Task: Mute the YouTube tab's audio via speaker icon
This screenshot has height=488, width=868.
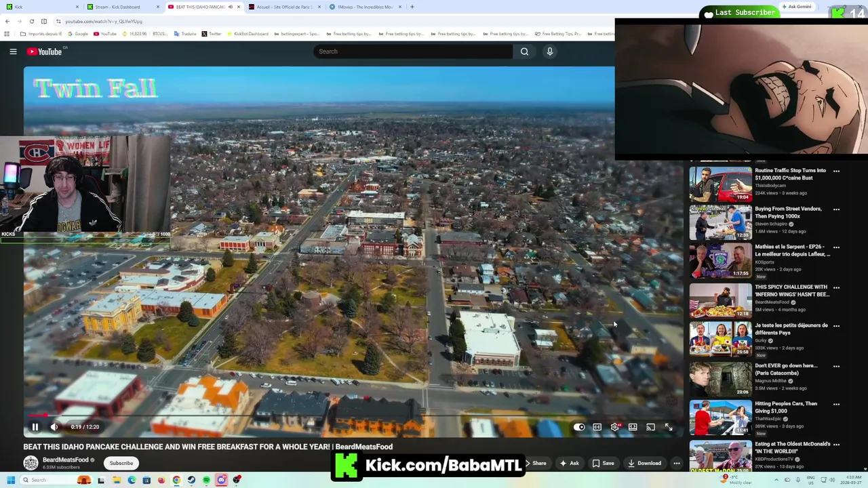Action: [231, 7]
